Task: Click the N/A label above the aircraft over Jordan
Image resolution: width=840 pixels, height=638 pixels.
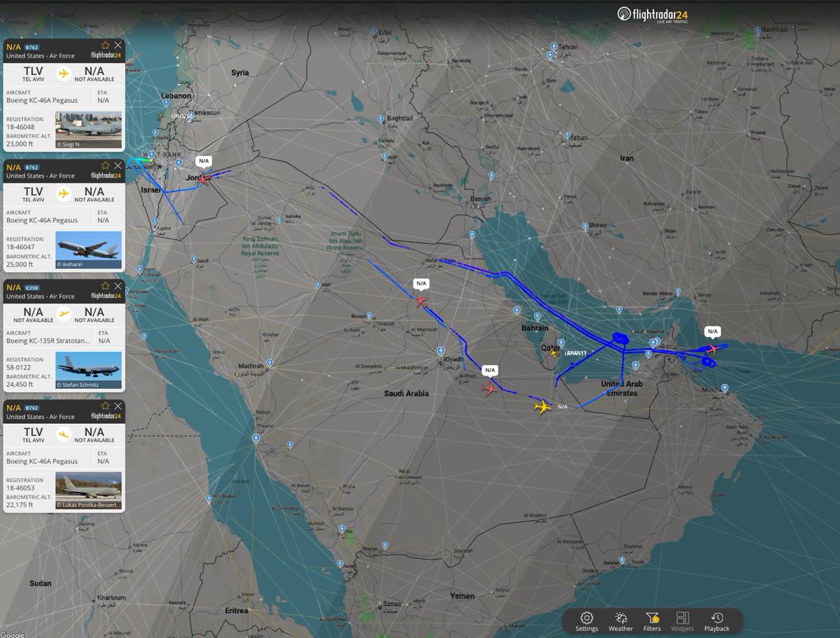Action: (204, 161)
